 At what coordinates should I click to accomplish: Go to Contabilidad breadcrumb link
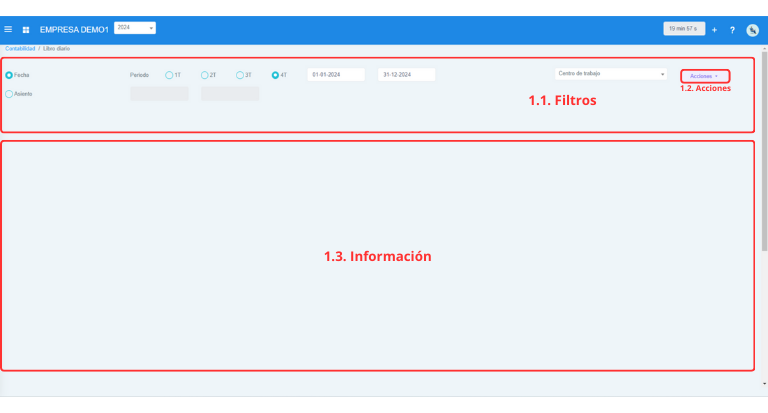coord(20,49)
